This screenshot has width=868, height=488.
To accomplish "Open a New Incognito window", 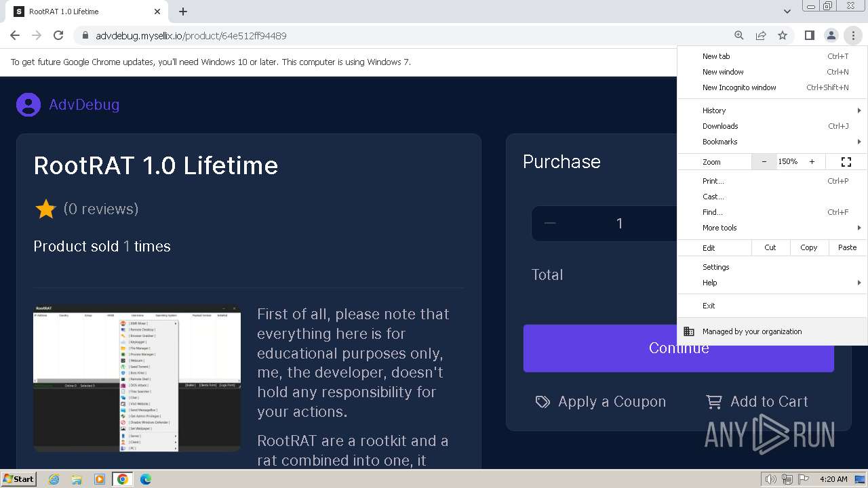I will (772, 87).
